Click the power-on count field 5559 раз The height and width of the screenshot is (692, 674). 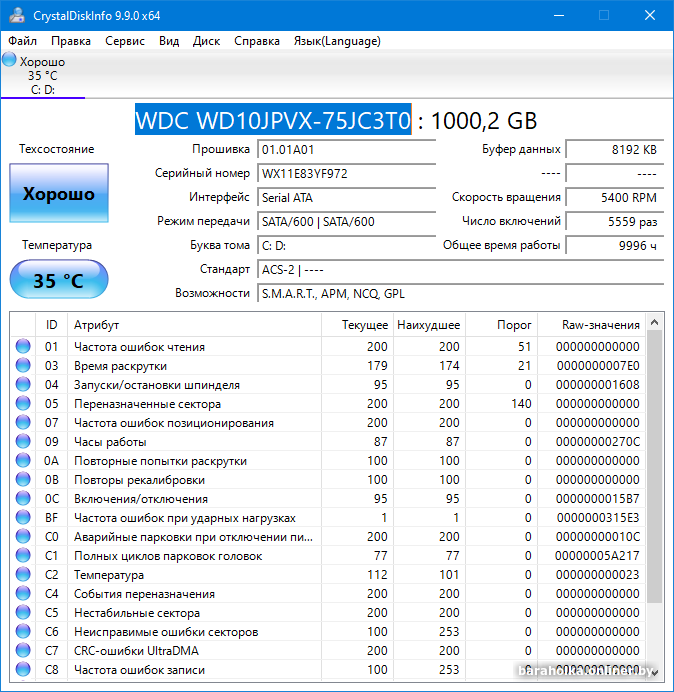click(x=614, y=221)
